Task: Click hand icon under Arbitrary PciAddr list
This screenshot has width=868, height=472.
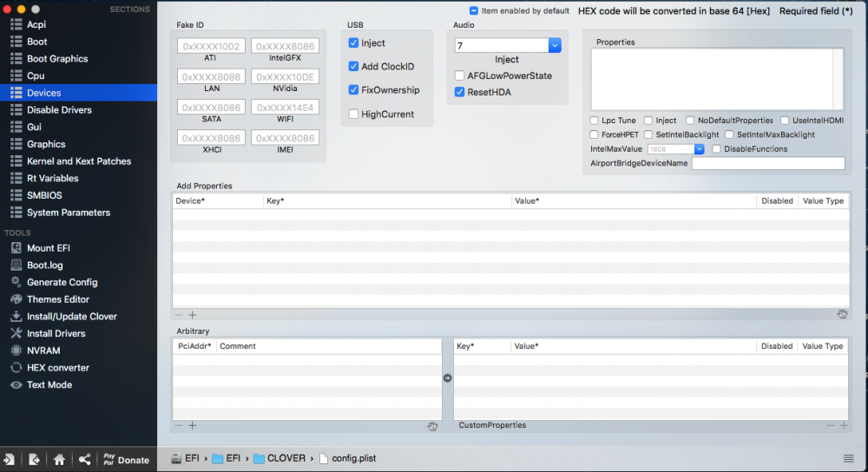Action: click(x=432, y=426)
